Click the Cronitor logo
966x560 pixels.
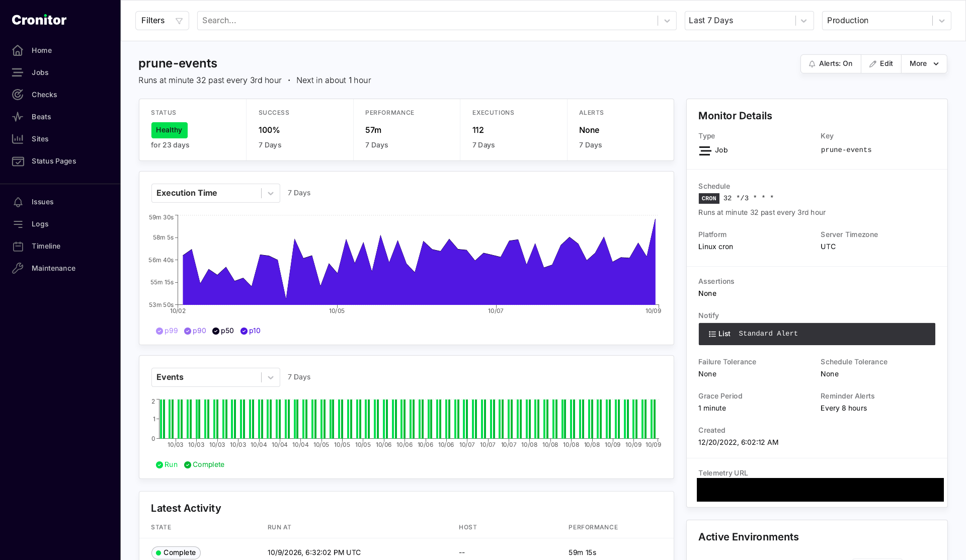(x=39, y=20)
